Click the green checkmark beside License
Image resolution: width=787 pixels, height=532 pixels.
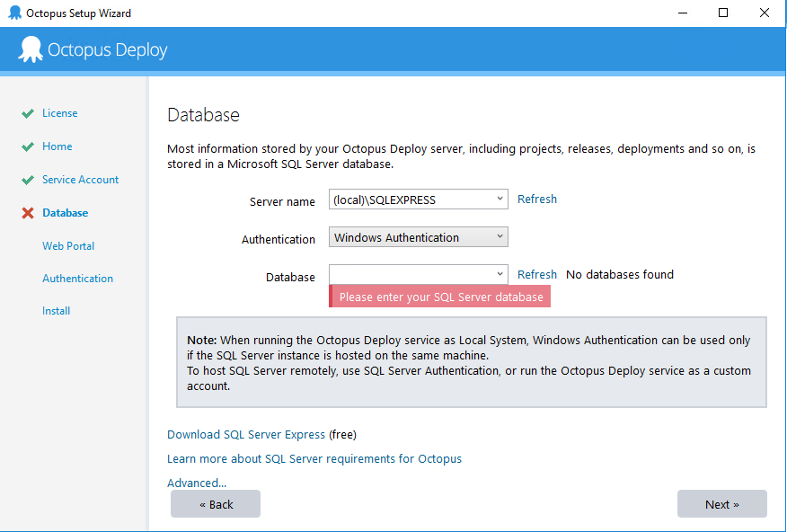click(28, 114)
